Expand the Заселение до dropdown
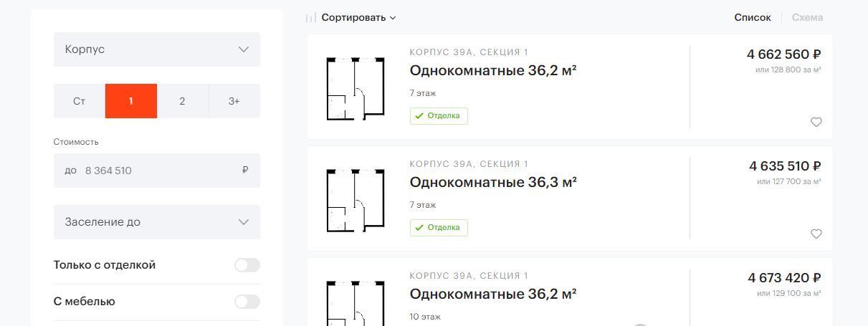Viewport: 868px width, 326px height. pos(157,222)
